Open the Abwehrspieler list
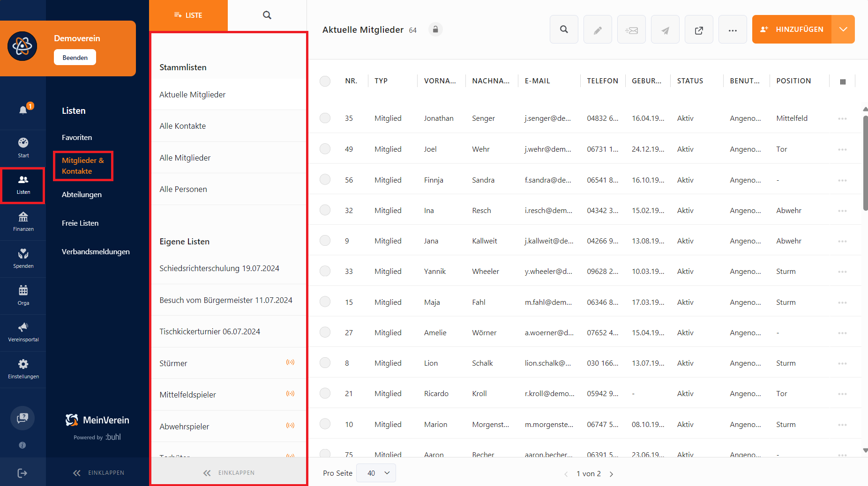Screen dimensions: 868x486 (228, 427)
